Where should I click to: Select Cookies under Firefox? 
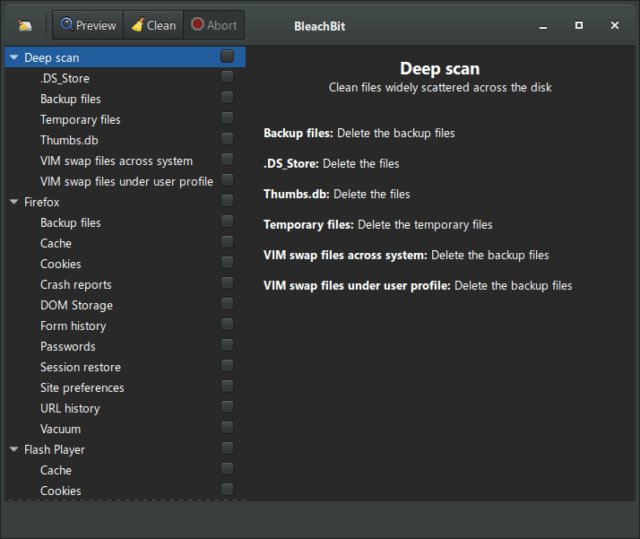tap(125, 264)
